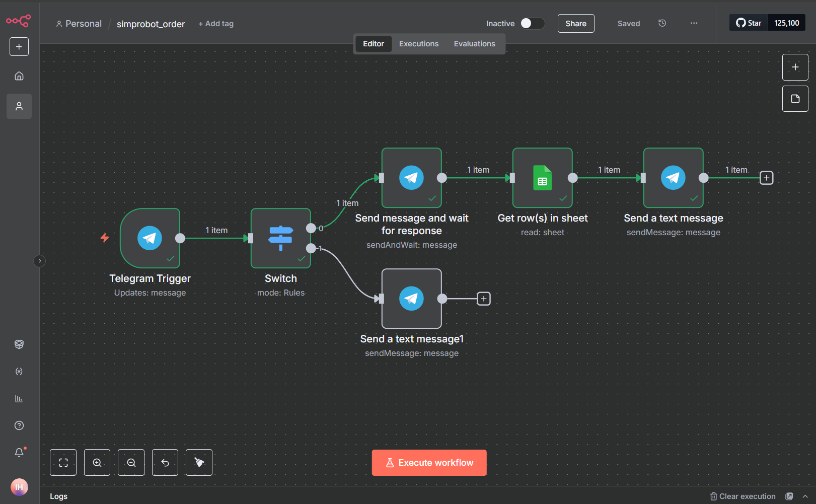The width and height of the screenshot is (816, 504).
Task: Zoom in on the canvas
Action: (x=97, y=463)
